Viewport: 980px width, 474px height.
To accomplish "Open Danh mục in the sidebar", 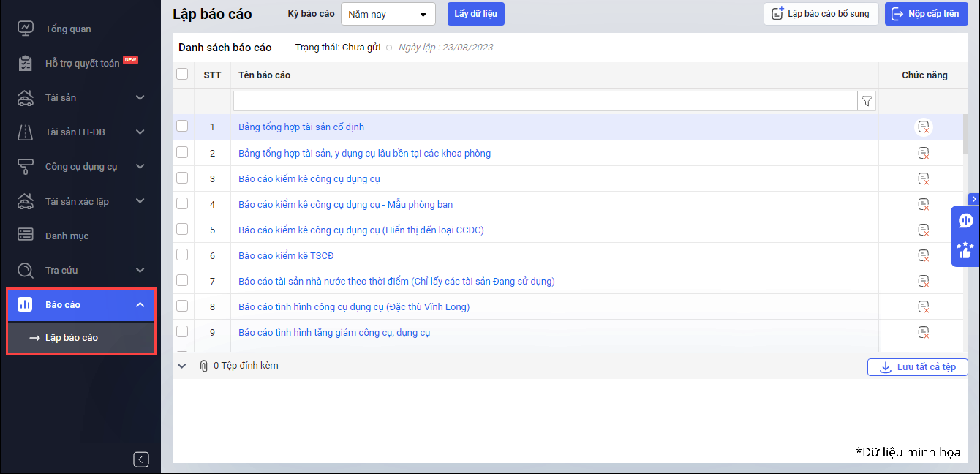I will click(67, 236).
